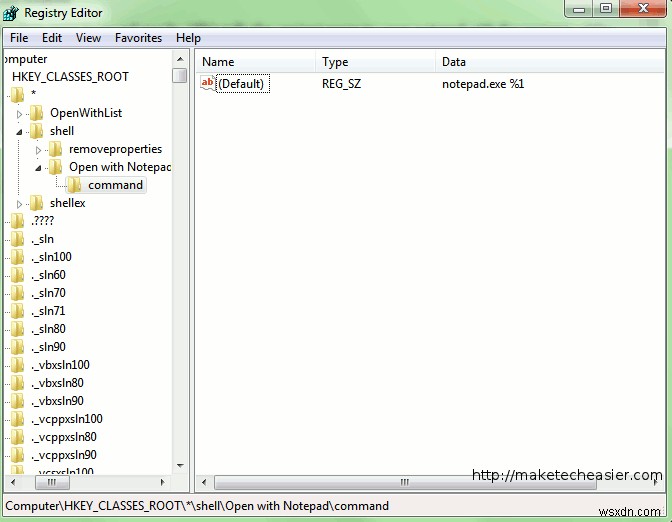Select the Open with Notepad key label

pyautogui.click(x=120, y=167)
